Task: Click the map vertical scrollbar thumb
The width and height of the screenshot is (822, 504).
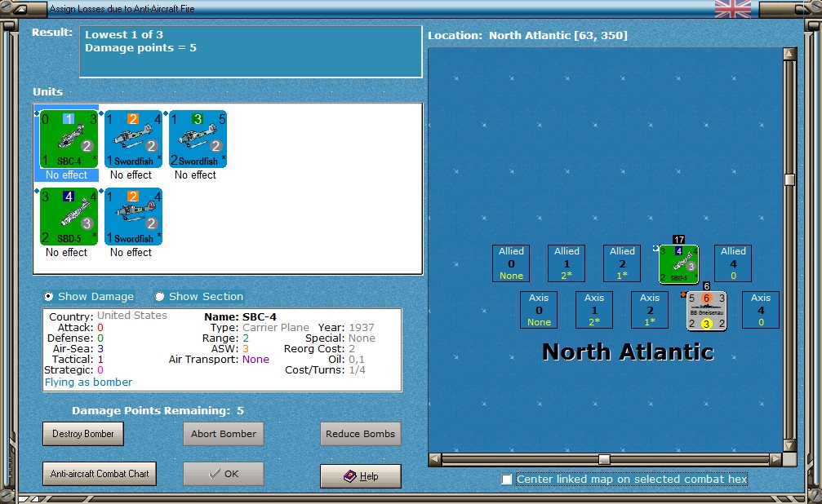Action: click(789, 179)
